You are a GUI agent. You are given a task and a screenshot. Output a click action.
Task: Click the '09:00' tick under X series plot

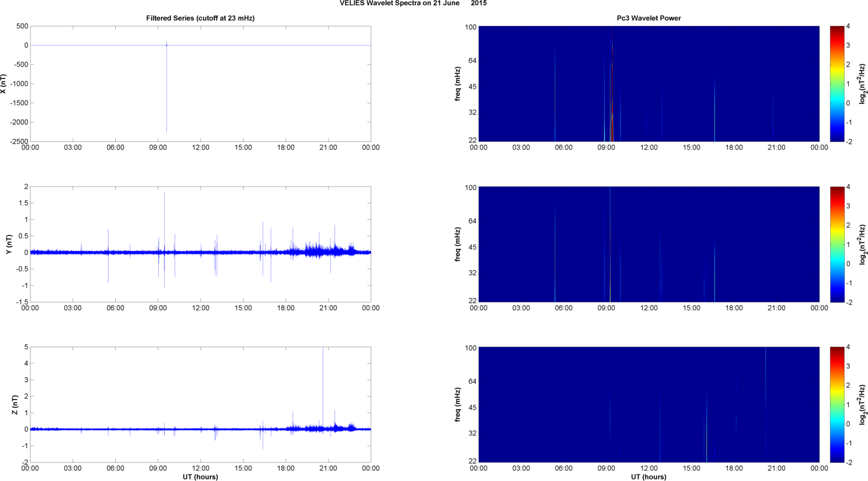tap(158, 148)
